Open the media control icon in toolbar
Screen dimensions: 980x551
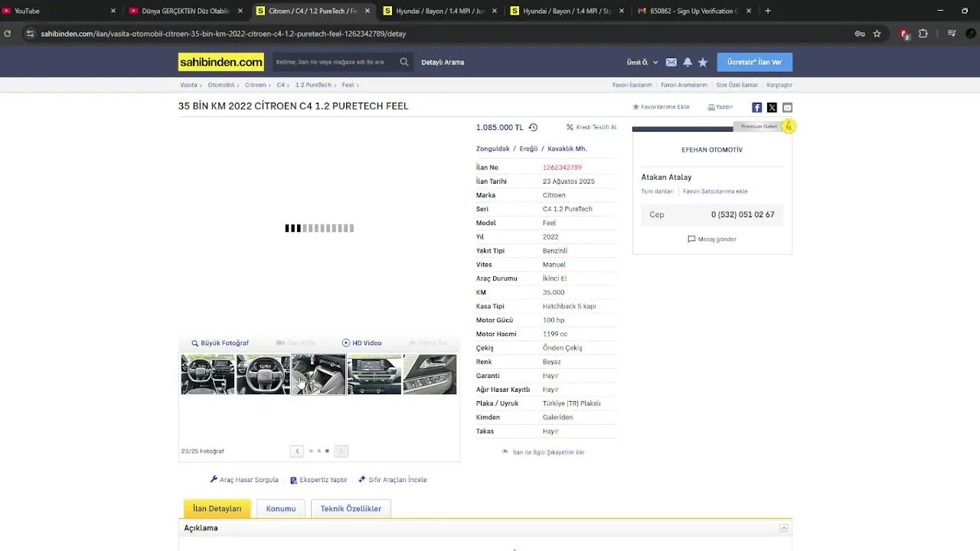pos(952,34)
